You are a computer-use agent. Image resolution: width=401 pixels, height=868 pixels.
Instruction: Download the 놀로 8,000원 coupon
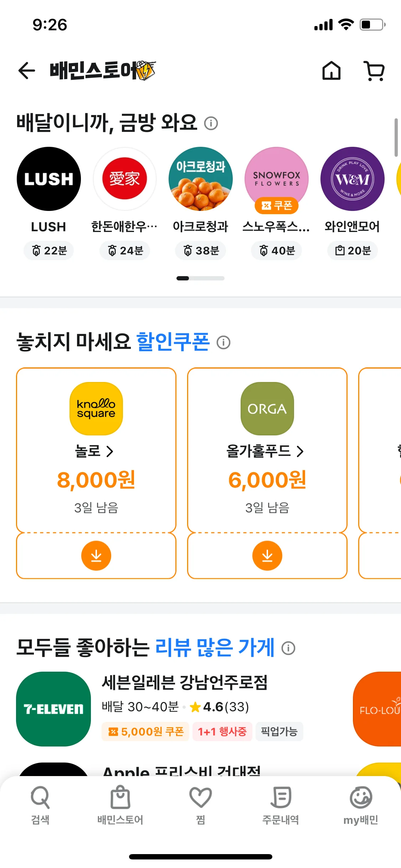[x=96, y=556]
